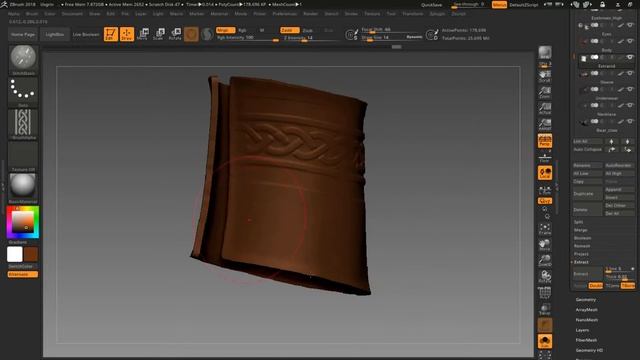Click the Floor grid icon

[545, 157]
